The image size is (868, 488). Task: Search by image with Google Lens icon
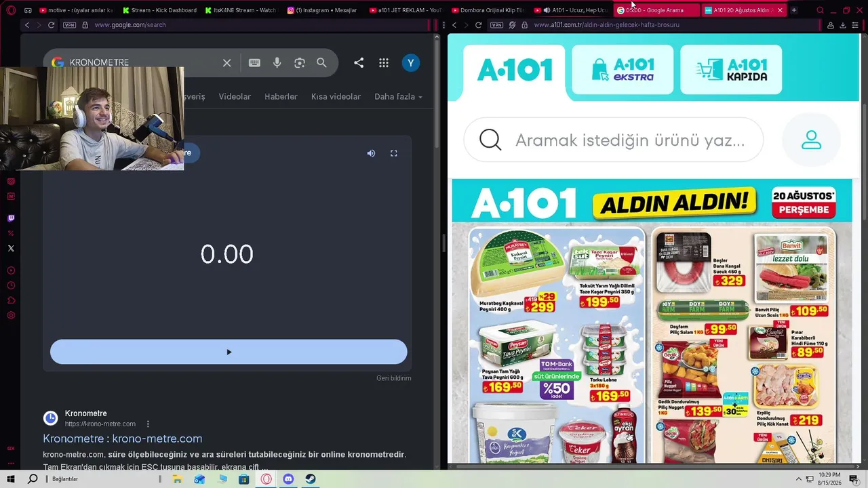click(300, 63)
